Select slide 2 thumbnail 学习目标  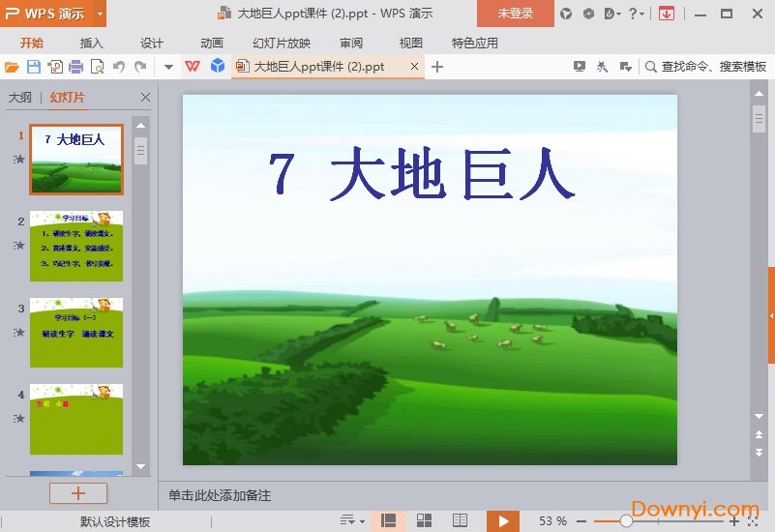76,246
